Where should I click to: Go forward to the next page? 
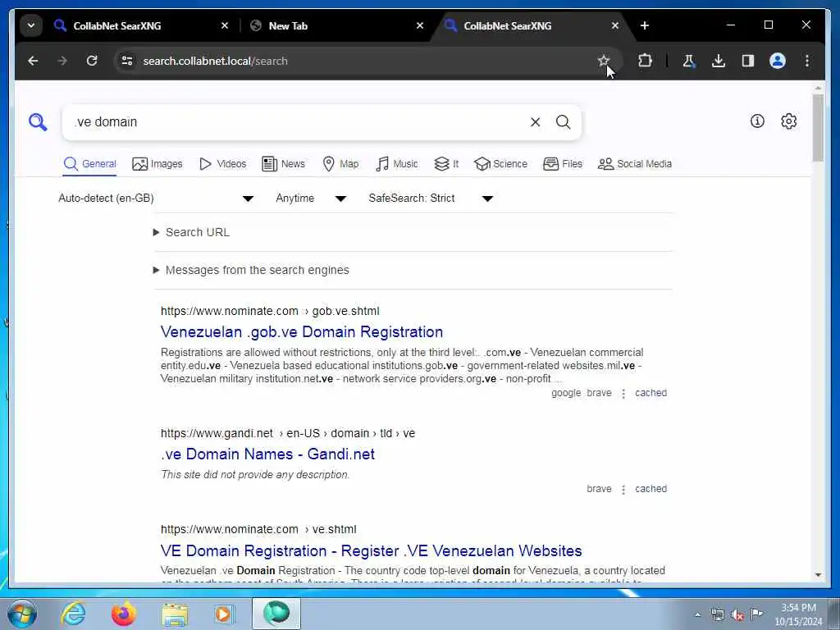62,61
